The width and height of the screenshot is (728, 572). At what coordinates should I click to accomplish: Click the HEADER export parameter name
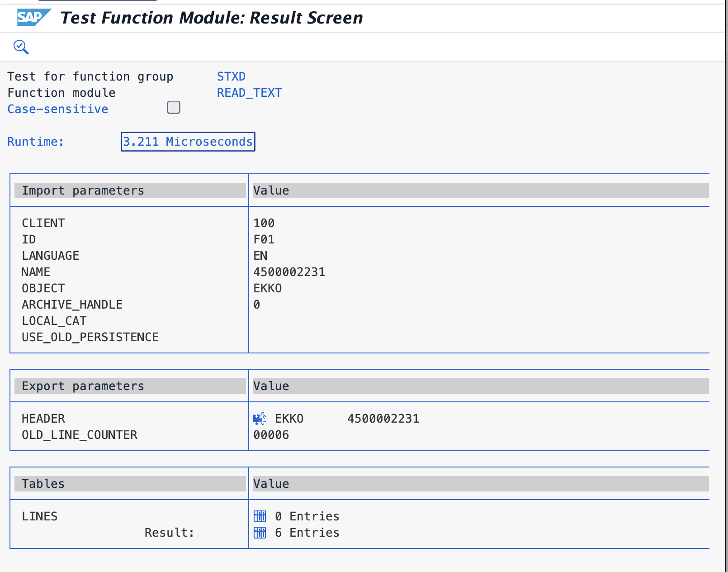click(43, 419)
